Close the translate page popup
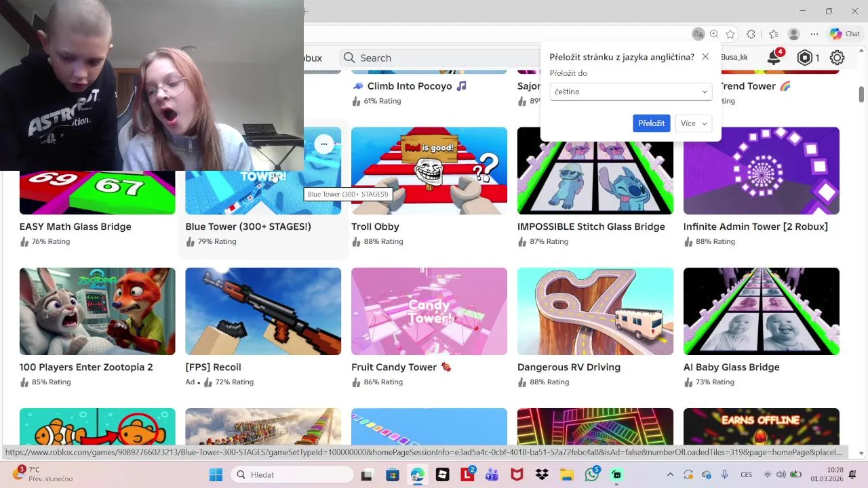 (x=705, y=57)
